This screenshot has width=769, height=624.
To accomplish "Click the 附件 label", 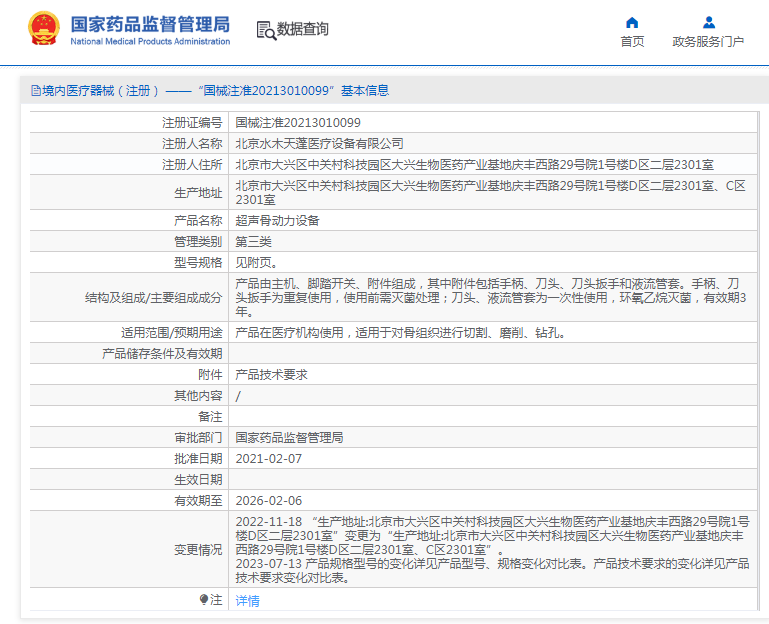I will point(210,375).
